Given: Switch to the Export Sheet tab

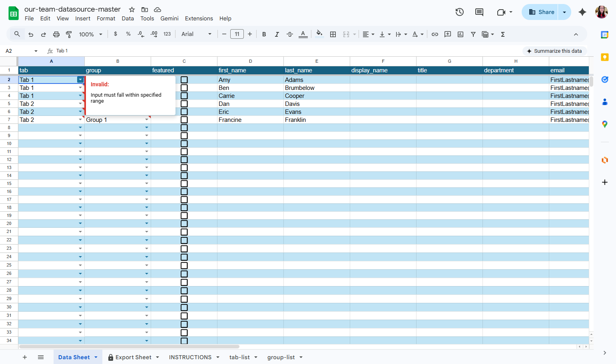Looking at the screenshot, I should [134, 357].
